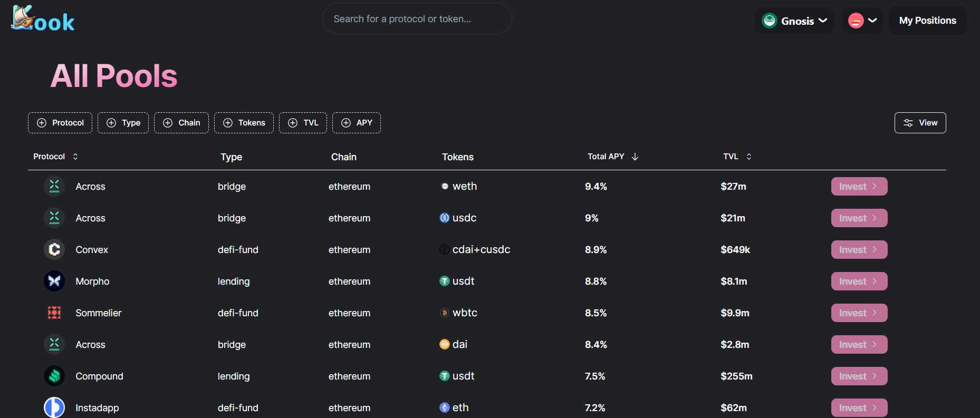
Task: Click the defi-fund type in the Sommelier row
Action: (238, 313)
